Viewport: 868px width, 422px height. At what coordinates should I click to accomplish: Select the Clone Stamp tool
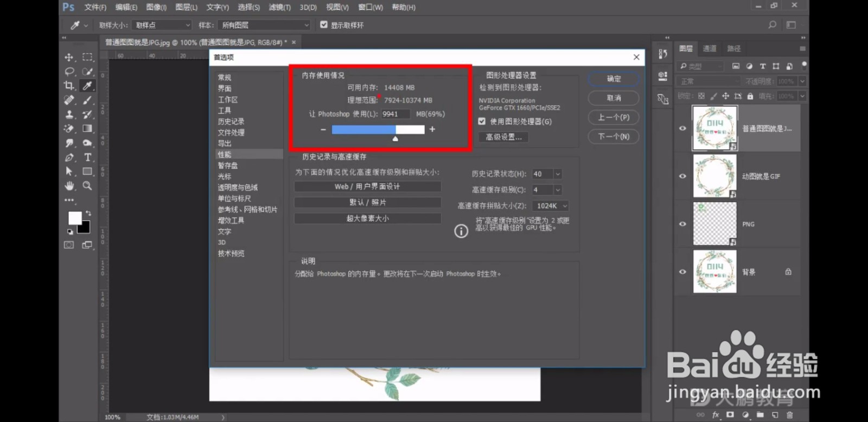point(69,114)
